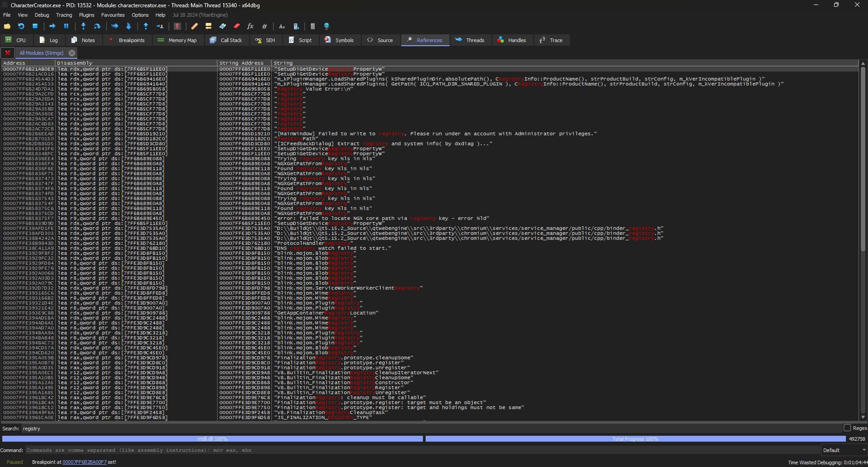Follow the breakpoint address link 00007FF6B2BA00F7
Image resolution: width=868 pixels, height=467 pixels.
[84, 462]
